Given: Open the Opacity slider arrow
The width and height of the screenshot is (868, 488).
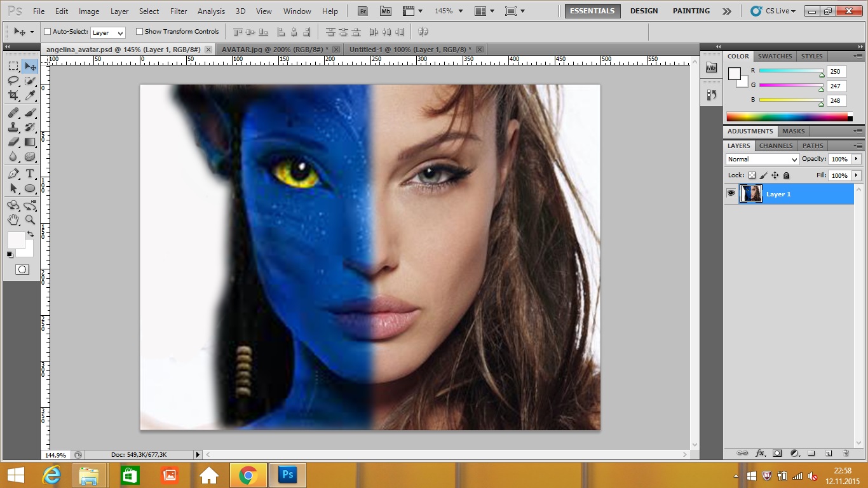Looking at the screenshot, I should 857,159.
